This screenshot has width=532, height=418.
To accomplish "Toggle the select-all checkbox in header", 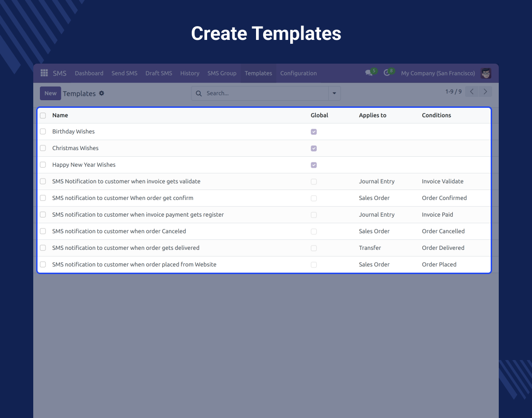I will 43,115.
